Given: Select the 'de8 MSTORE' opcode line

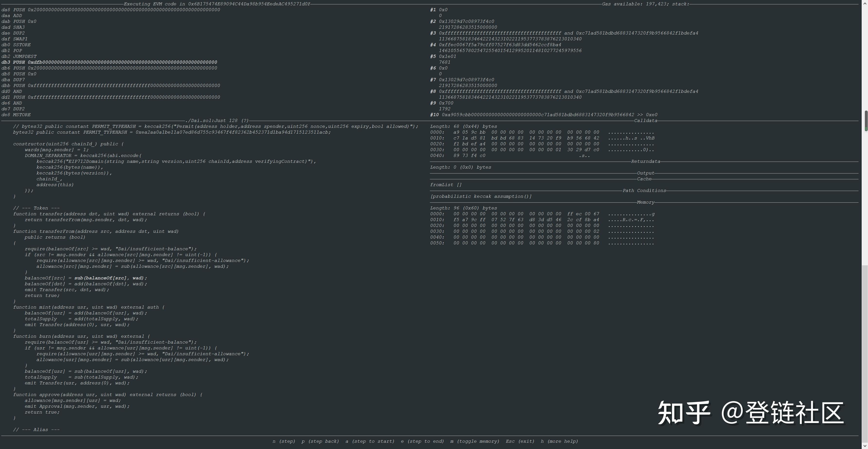Looking at the screenshot, I should 16,115.
